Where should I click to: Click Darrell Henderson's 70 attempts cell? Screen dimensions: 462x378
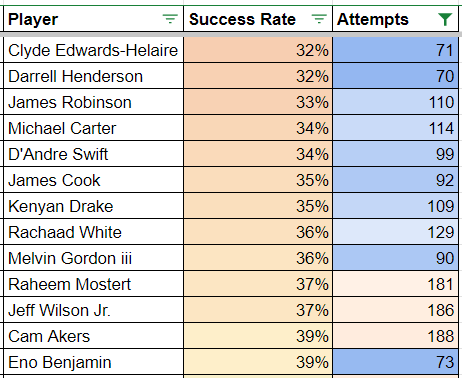point(395,76)
